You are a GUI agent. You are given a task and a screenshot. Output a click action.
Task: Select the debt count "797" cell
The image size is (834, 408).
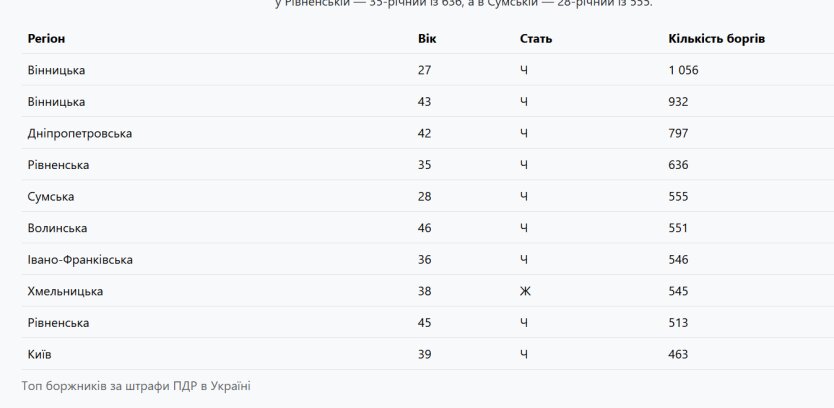click(x=679, y=133)
